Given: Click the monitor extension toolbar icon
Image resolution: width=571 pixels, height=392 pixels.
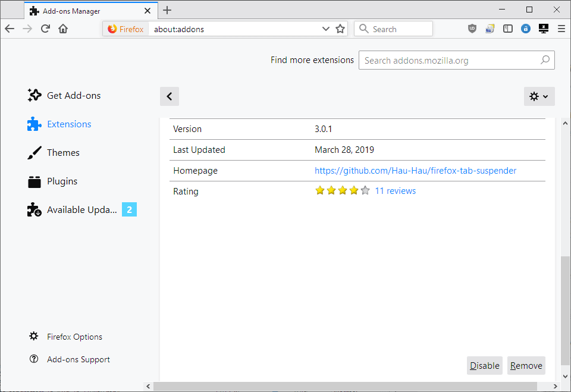Looking at the screenshot, I should (x=543, y=29).
